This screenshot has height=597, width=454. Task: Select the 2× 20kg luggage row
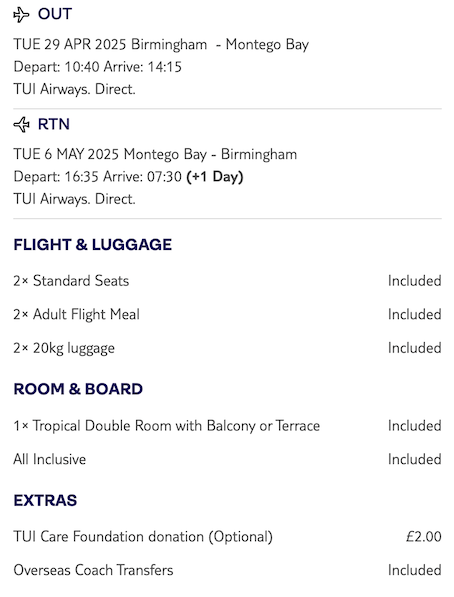click(227, 348)
